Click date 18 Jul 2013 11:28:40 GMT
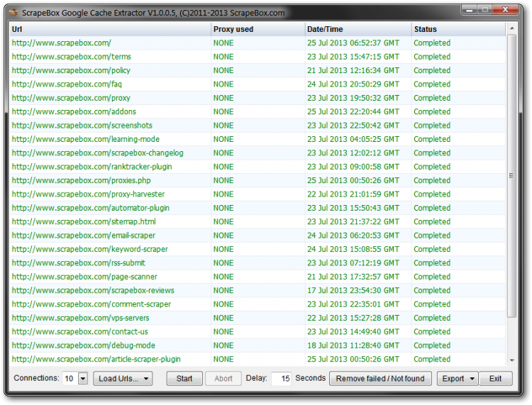Image resolution: width=532 pixels, height=405 pixels. tap(353, 345)
